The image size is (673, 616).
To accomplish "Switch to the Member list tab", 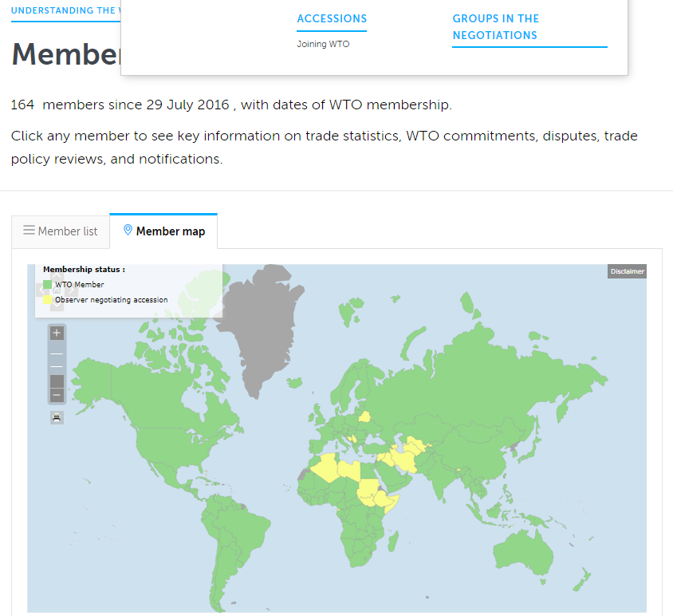I will click(x=61, y=231).
